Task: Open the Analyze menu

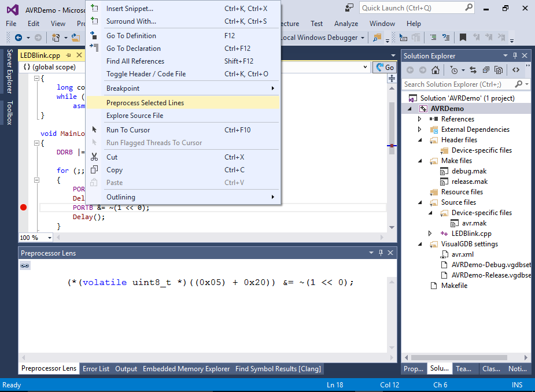Action: pos(346,24)
